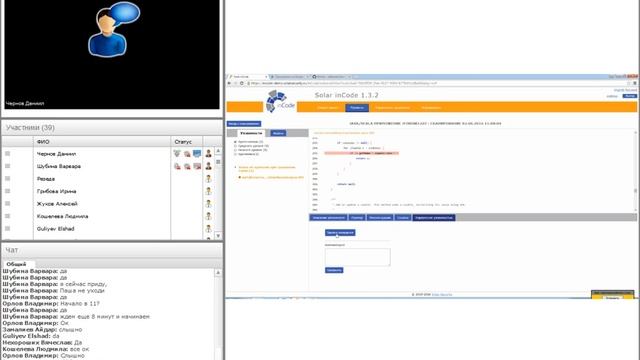
Task: Click the Solar inCode logo
Action: click(280, 102)
